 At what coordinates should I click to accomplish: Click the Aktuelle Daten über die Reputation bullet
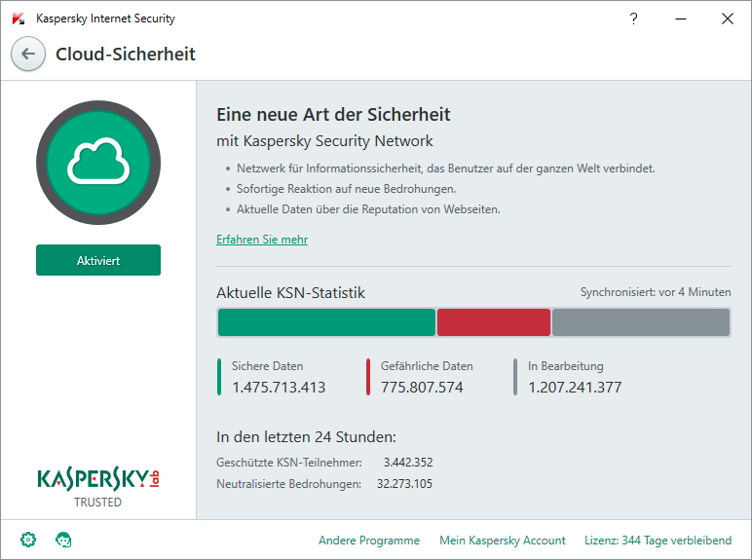click(x=368, y=209)
